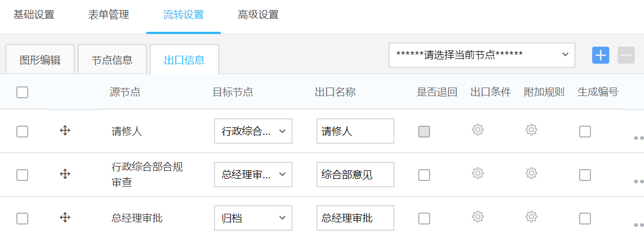Open target node dropdown showing 归档

click(253, 218)
